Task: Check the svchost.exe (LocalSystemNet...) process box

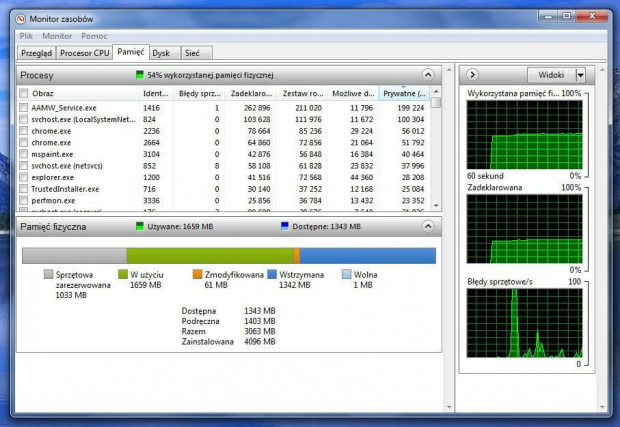Action: click(x=24, y=119)
